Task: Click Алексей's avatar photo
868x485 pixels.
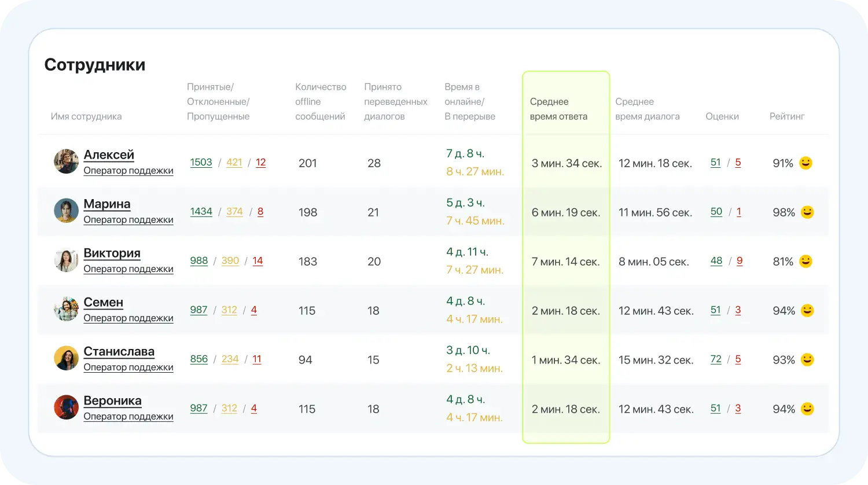Action: click(66, 161)
